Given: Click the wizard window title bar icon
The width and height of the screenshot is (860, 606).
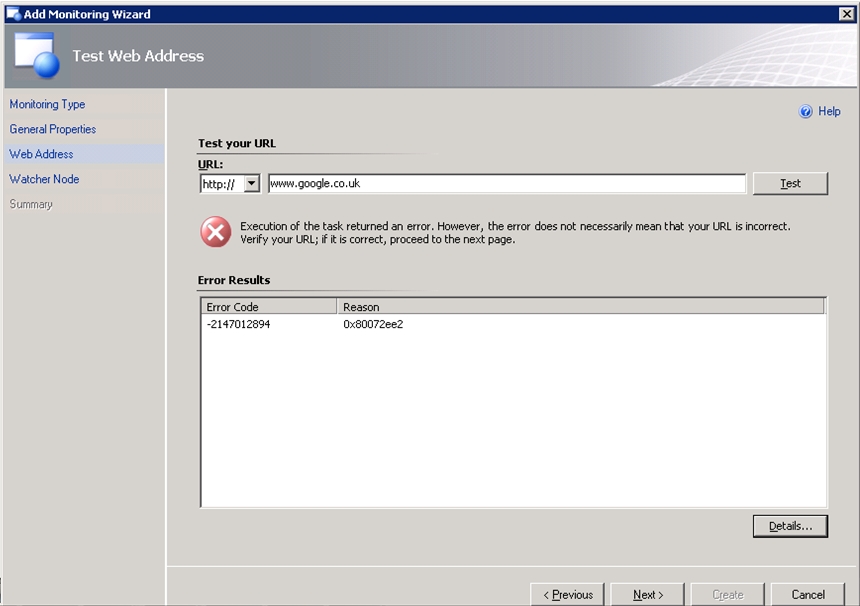Looking at the screenshot, I should (x=13, y=14).
